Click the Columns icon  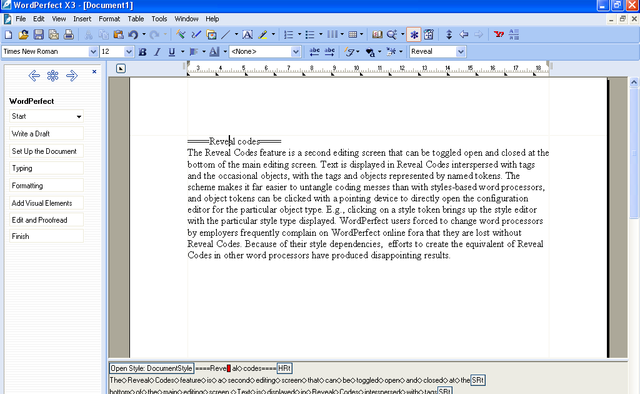[332, 35]
